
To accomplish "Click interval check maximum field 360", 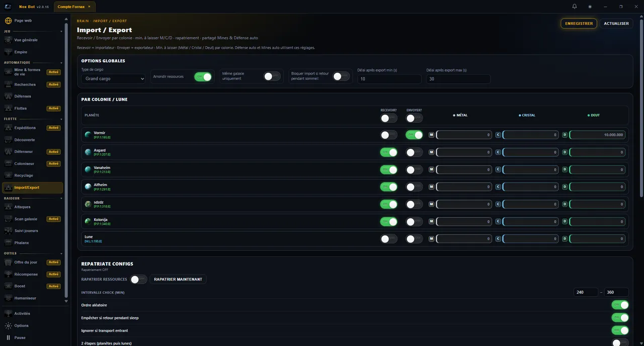I will pos(616,292).
